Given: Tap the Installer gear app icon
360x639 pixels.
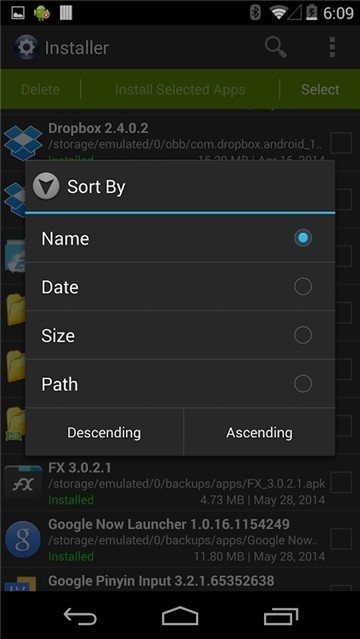Looking at the screenshot, I should tap(27, 48).
